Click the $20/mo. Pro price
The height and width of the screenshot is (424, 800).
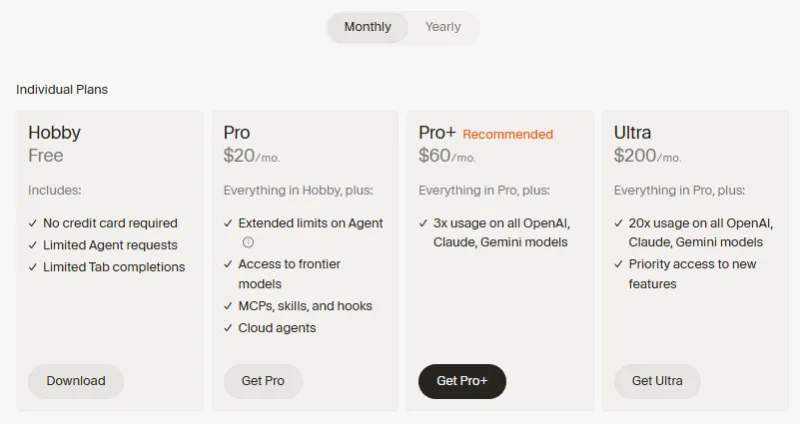(x=252, y=155)
